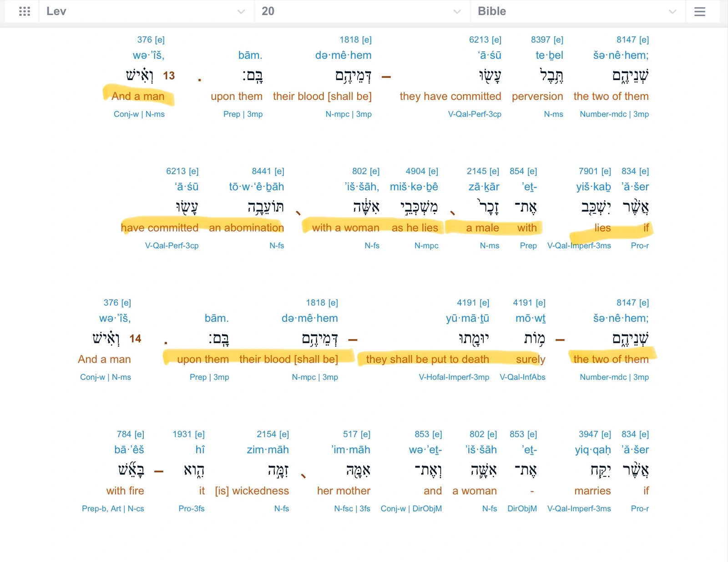
Task: Click verse number 14
Action: click(135, 339)
